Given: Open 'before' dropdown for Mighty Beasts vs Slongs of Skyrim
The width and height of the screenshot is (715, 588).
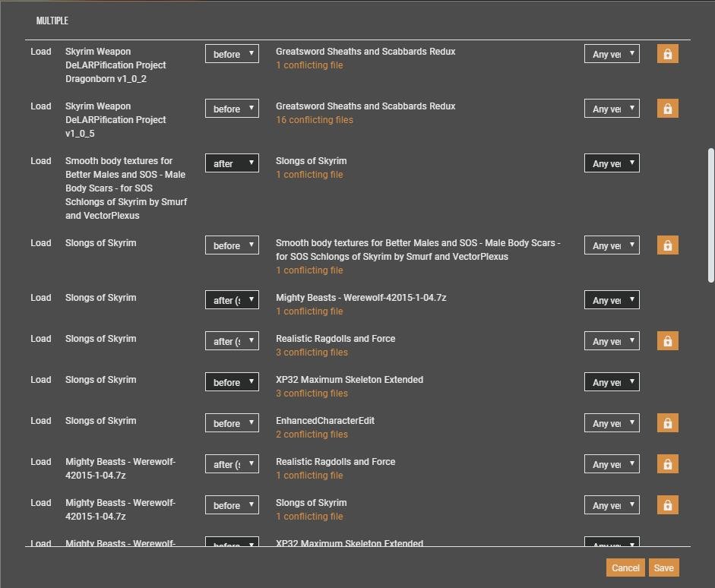Looking at the screenshot, I should 232,505.
